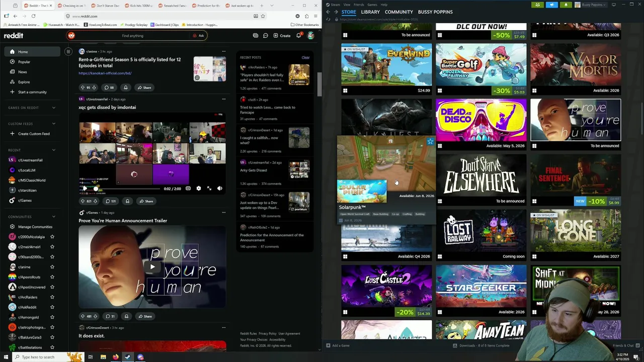List all browser tabs dropdown
This screenshot has width=644, height=362.
pos(273,6)
